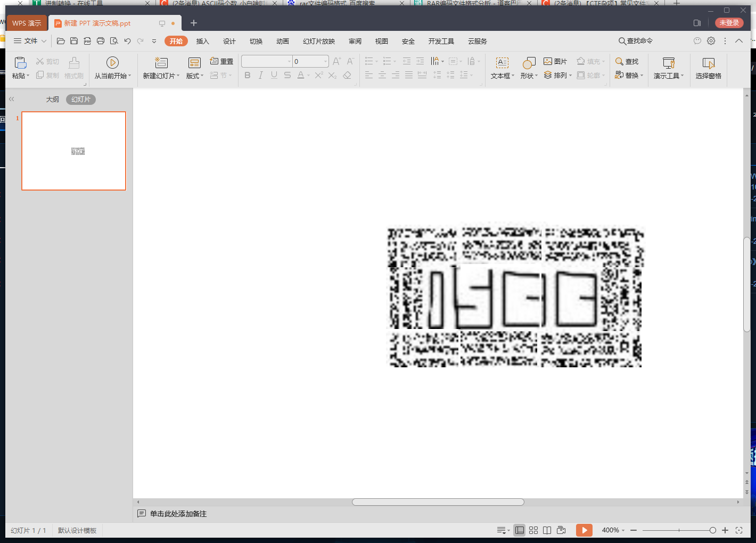Toggle bold formatting (B)
The width and height of the screenshot is (756, 543).
[248, 76]
